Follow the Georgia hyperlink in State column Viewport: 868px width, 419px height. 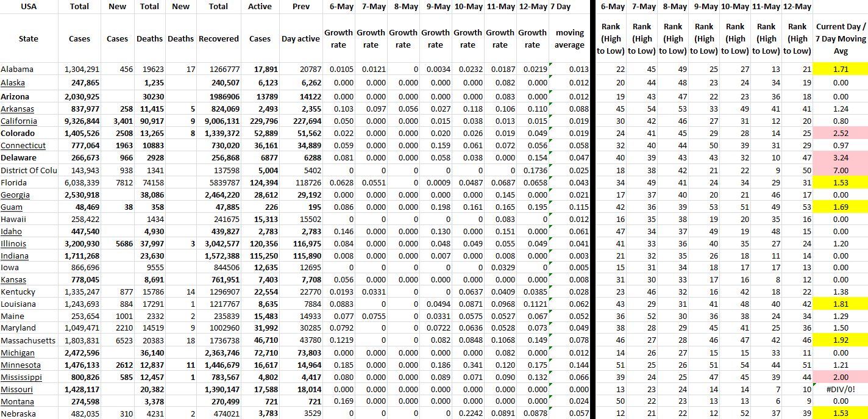point(15,195)
